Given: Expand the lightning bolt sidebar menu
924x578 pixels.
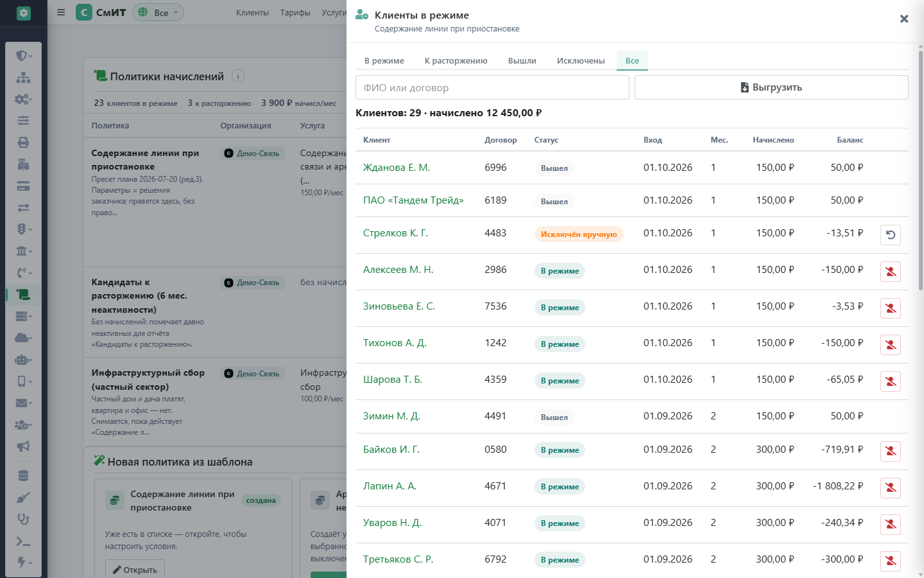Looking at the screenshot, I should pyautogui.click(x=23, y=563).
